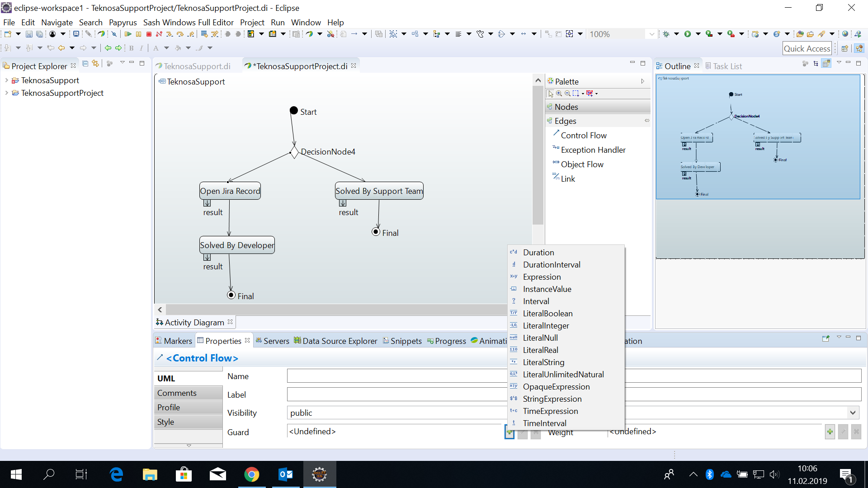Screen dimensions: 868x488
Task: Select the arrow selection tool in the Palette
Action: pyautogui.click(x=551, y=94)
